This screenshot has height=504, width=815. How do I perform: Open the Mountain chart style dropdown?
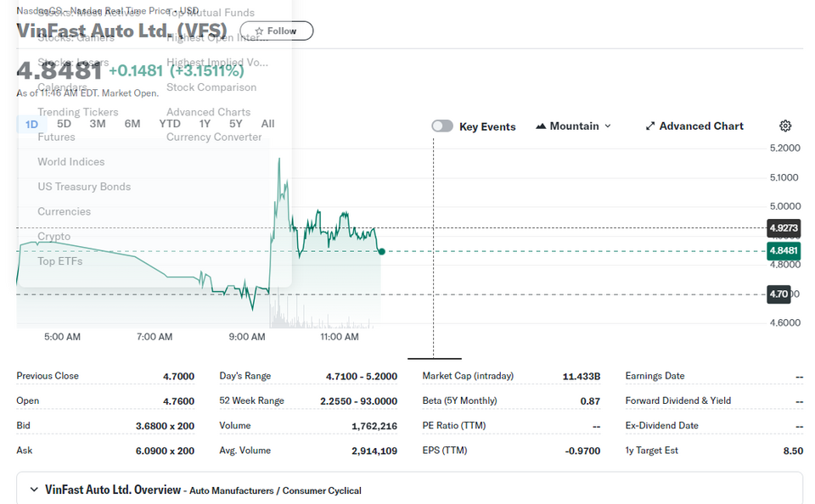pyautogui.click(x=574, y=126)
